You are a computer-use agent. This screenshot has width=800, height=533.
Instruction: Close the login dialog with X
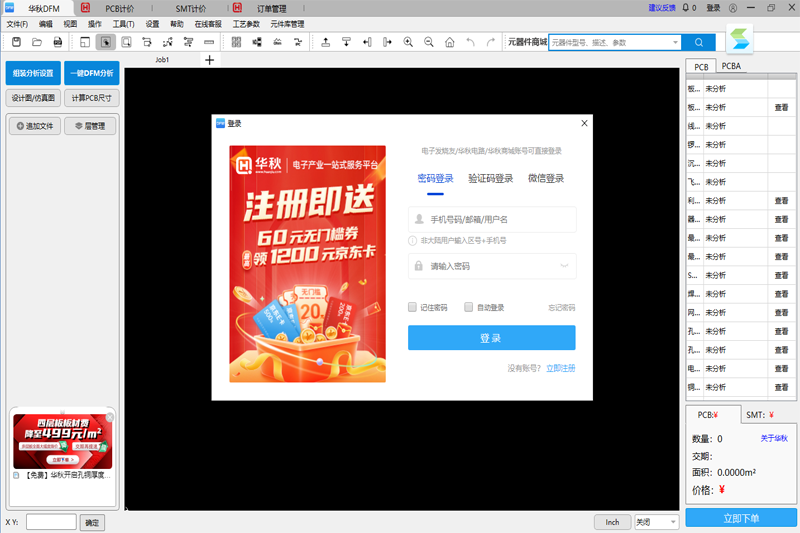(x=585, y=123)
